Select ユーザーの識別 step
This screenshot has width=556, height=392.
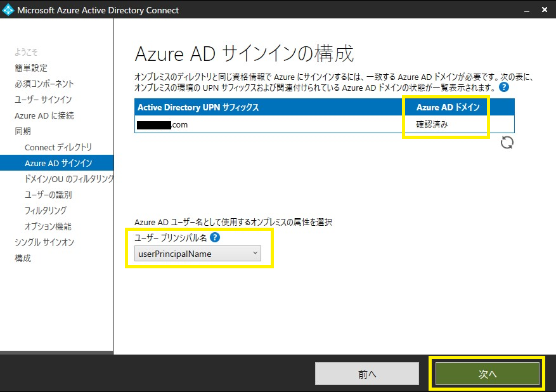48,195
